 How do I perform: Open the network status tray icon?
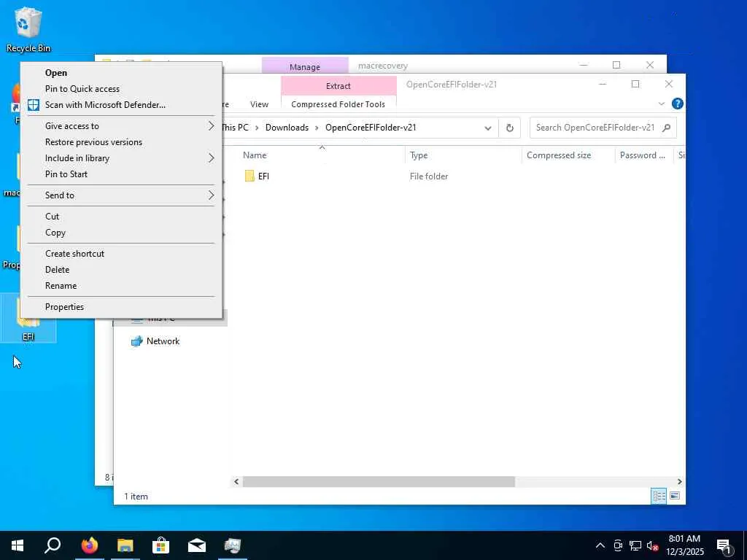point(635,545)
